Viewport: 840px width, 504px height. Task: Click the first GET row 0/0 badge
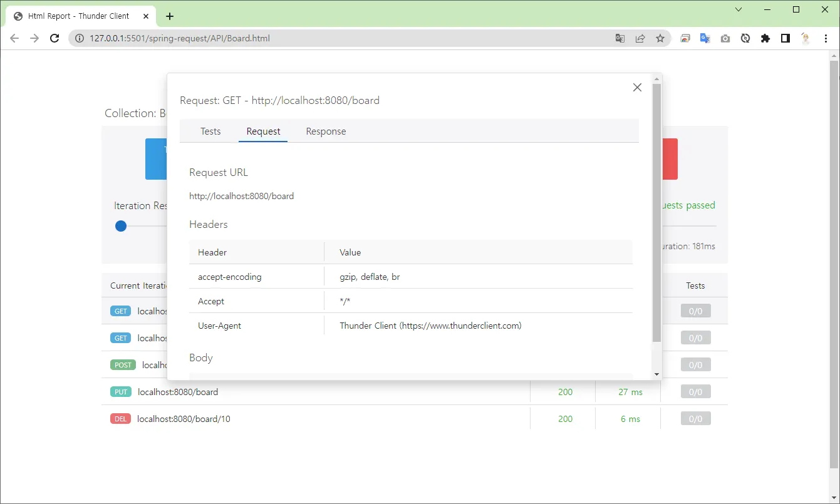point(695,311)
